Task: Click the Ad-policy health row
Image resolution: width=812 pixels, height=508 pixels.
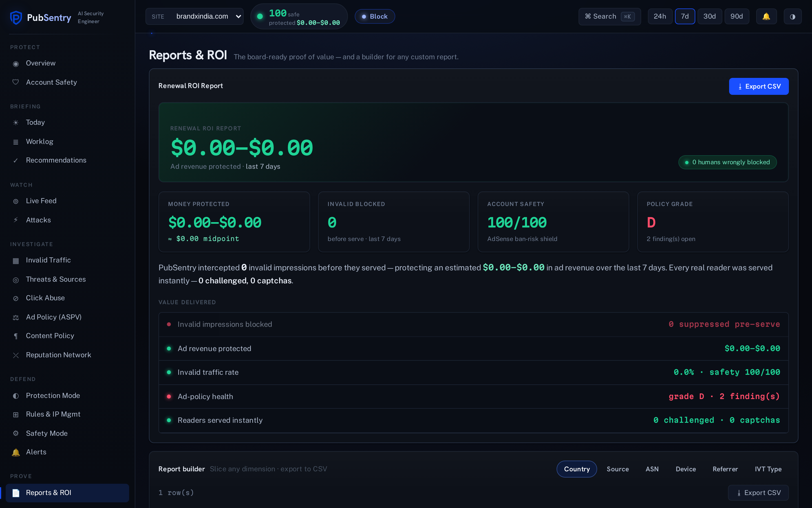Action: coord(473,397)
